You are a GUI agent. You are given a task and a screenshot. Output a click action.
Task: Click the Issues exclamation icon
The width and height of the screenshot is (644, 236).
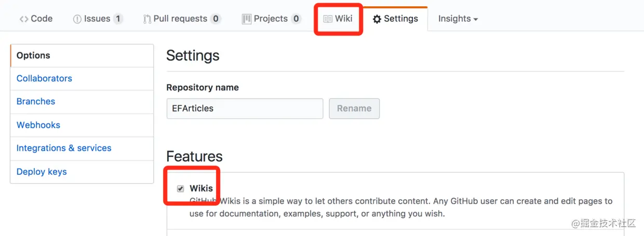pos(77,19)
